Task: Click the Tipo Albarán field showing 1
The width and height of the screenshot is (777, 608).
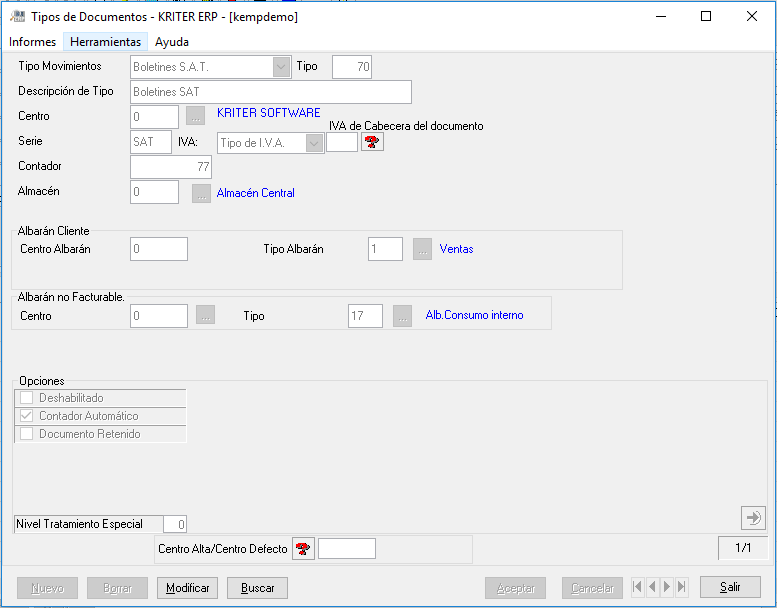Action: [x=386, y=249]
